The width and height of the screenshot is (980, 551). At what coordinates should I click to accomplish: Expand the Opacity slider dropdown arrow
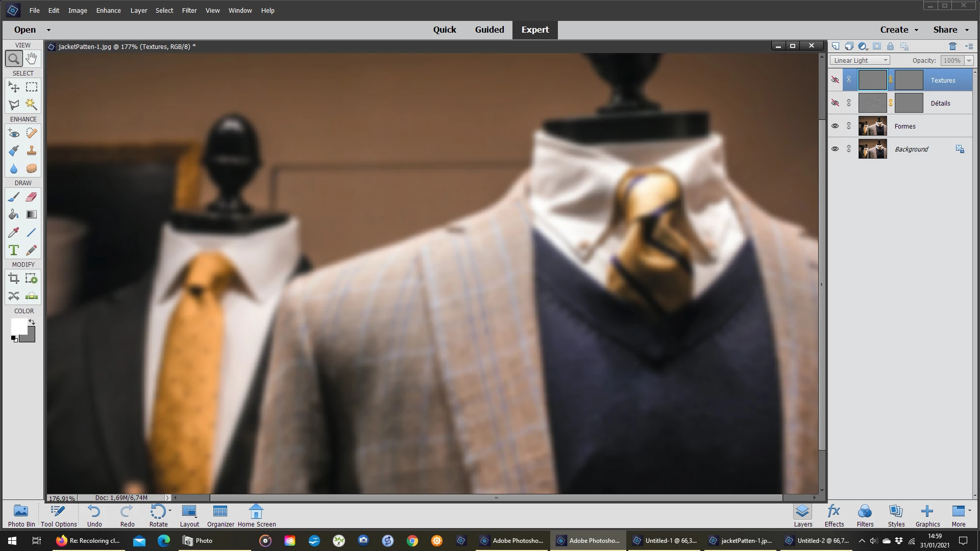point(969,60)
